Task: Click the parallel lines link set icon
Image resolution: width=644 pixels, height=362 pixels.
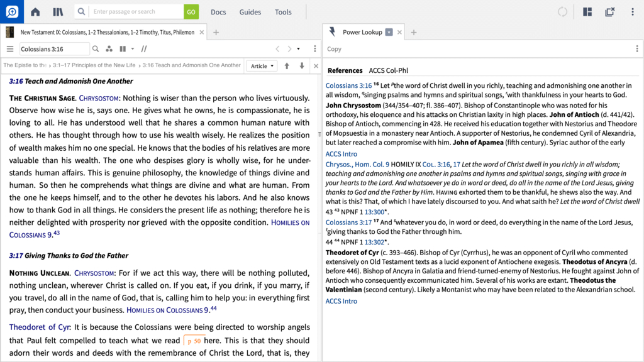Action: click(144, 49)
